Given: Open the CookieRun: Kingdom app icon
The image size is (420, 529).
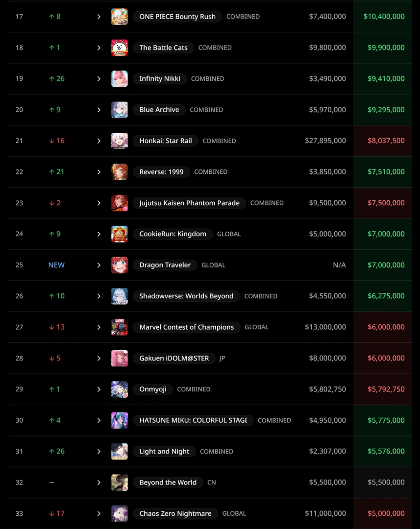Looking at the screenshot, I should 120,234.
